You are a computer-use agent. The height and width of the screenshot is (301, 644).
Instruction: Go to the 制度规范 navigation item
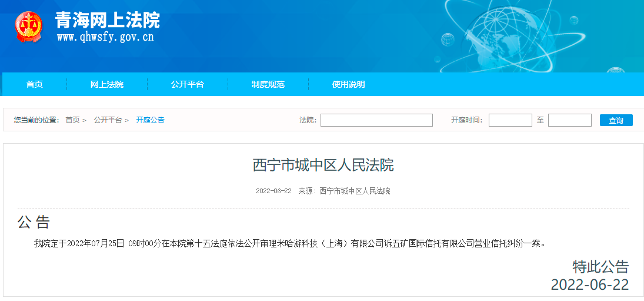tap(268, 84)
